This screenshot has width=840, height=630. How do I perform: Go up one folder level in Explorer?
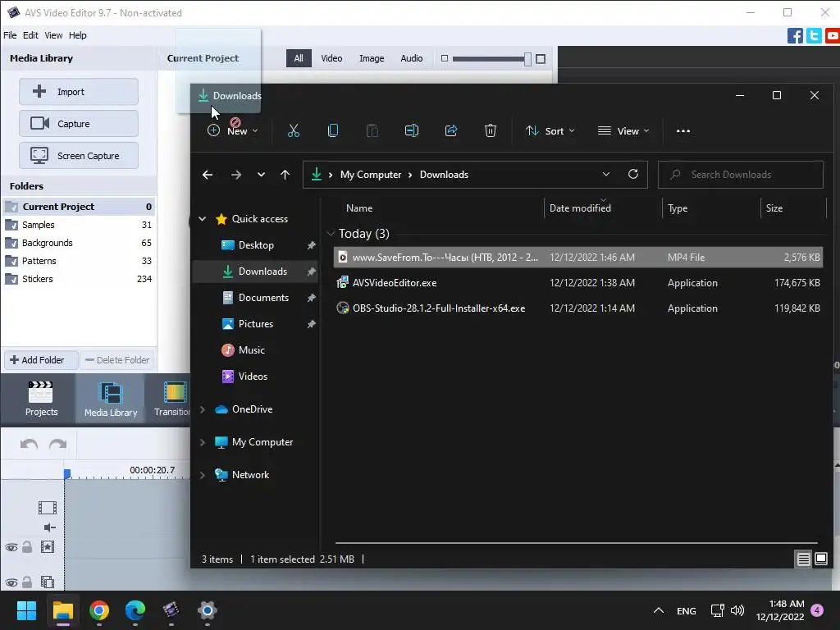285,175
